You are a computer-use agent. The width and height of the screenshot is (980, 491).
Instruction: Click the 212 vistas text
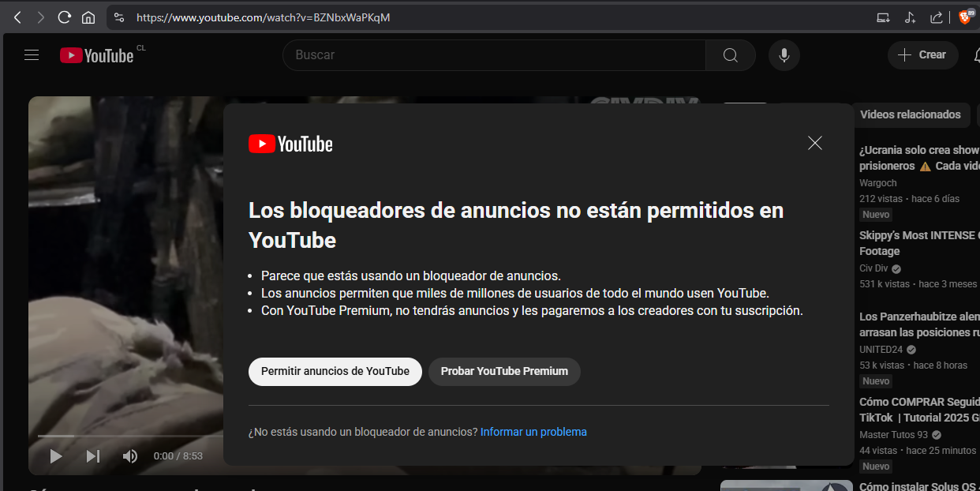[x=881, y=199]
